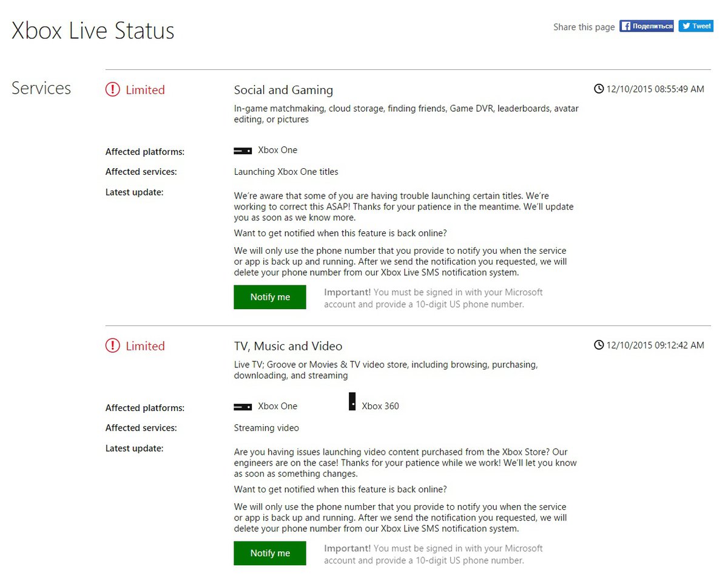Select the TV, Music and Video heading
Image resolution: width=728 pixels, height=578 pixels.
(x=288, y=346)
